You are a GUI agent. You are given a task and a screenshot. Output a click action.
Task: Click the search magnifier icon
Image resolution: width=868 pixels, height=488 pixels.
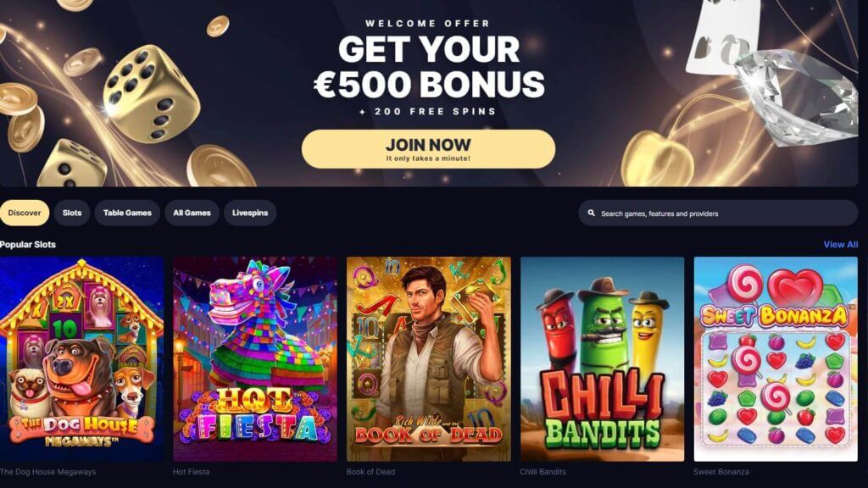pos(591,213)
